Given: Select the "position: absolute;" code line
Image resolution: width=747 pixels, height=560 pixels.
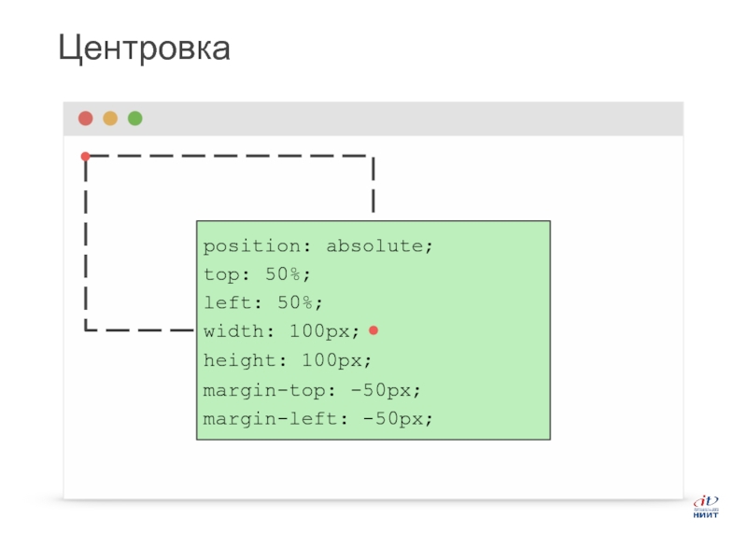Looking at the screenshot, I should (x=318, y=246).
